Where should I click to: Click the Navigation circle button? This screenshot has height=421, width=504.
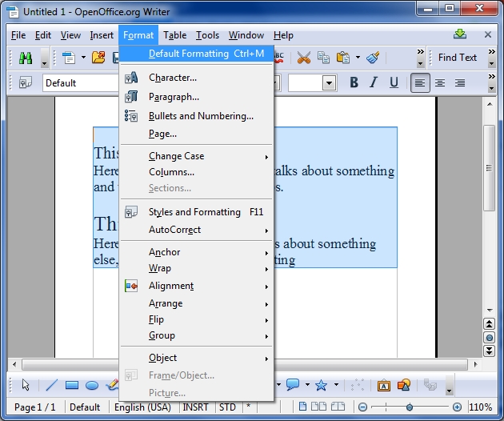tap(490, 338)
